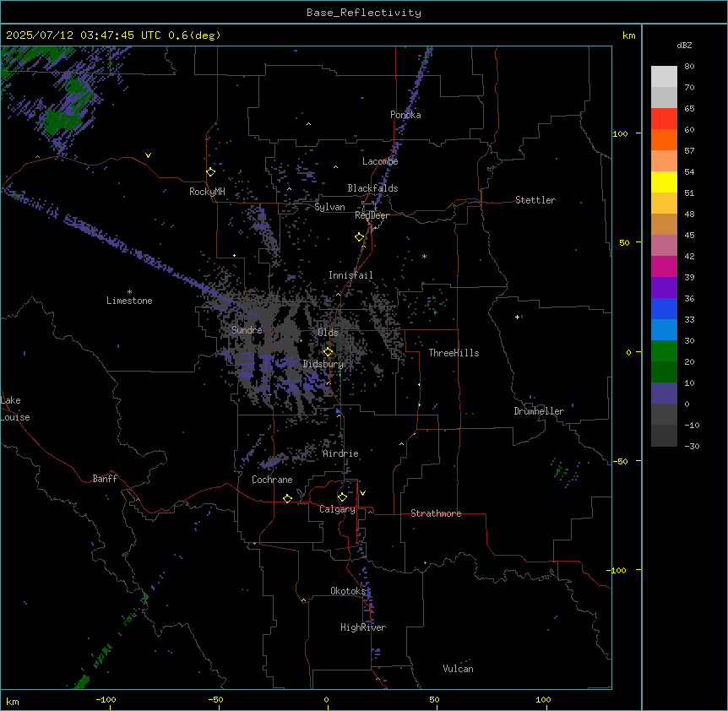Select the 45 value in dBZ legend
Image resolution: width=728 pixels, height=711 pixels.
[689, 235]
